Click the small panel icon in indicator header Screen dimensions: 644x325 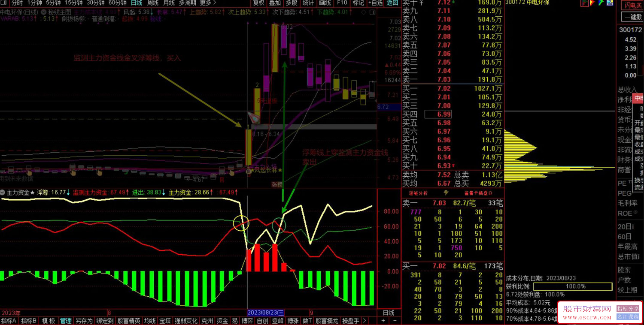372,12
